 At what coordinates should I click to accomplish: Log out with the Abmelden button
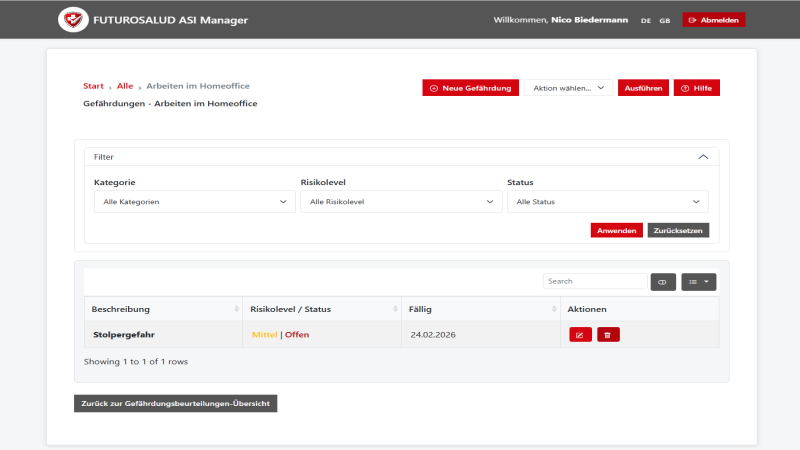[714, 20]
